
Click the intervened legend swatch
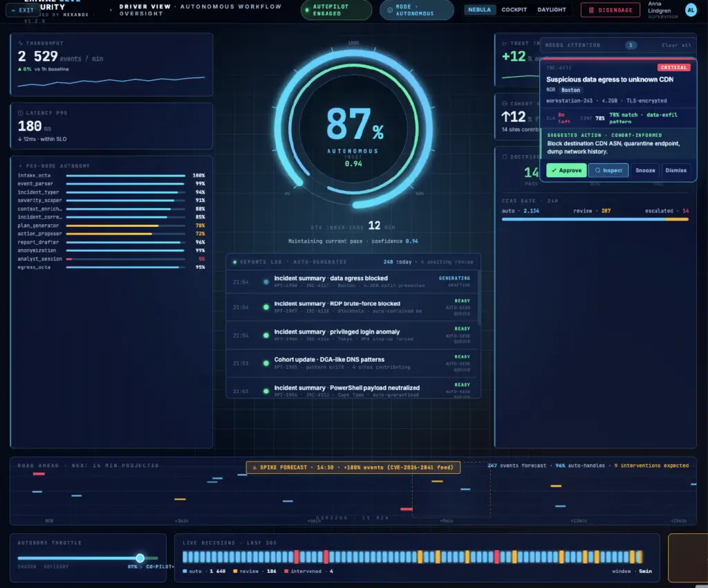click(x=286, y=571)
